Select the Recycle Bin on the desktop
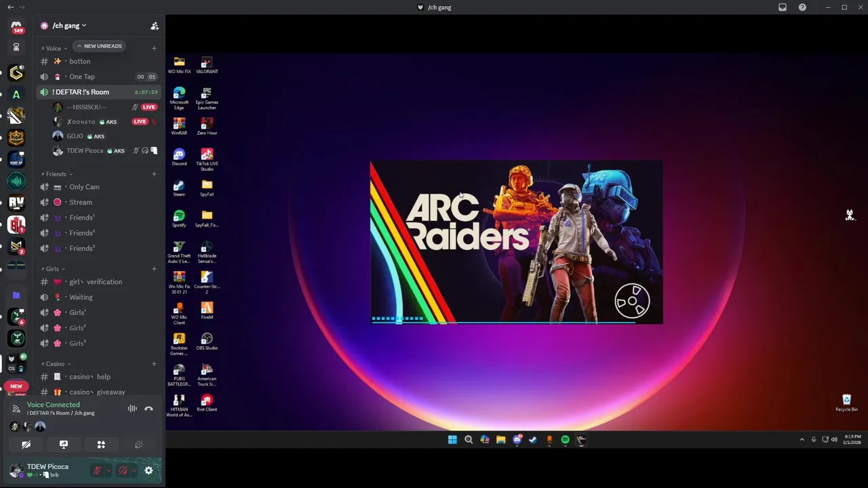Screen dimensions: 868x488 click(846, 403)
